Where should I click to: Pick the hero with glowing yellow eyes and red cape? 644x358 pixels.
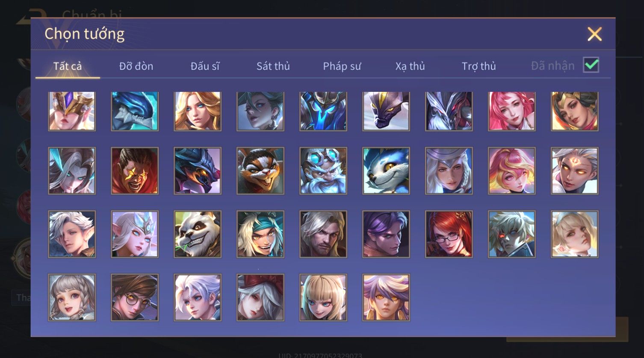click(x=135, y=171)
